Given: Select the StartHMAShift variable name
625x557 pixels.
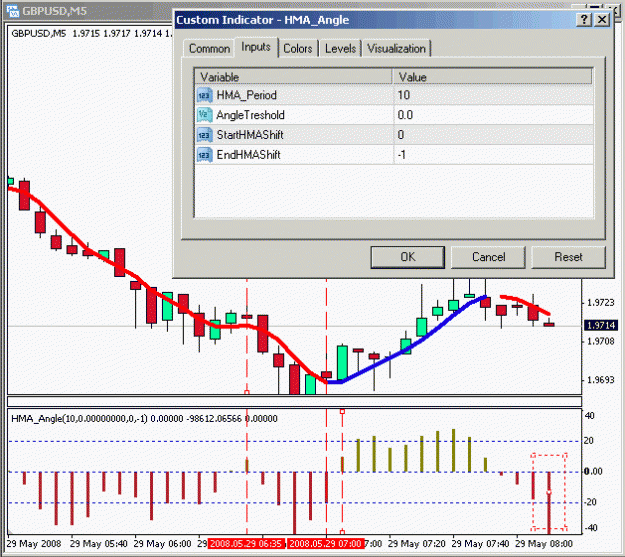Looking at the screenshot, I should (x=250, y=135).
